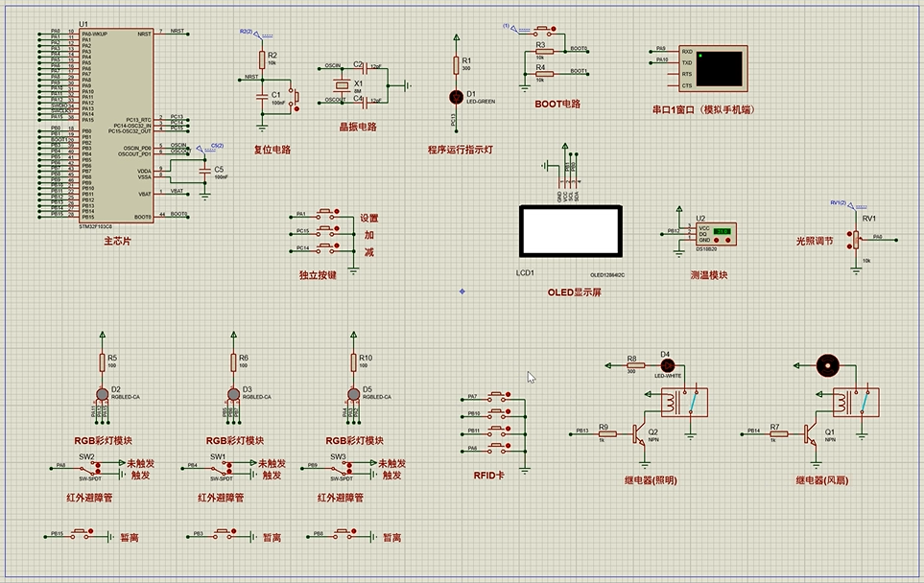The height and width of the screenshot is (583, 924).
Task: Click the D2 RGB LED component
Action: coord(103,394)
